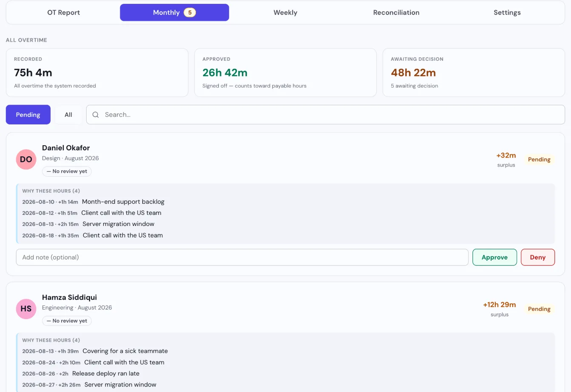Click Hamza Siddiqui's Pending status badge
This screenshot has height=392, width=571.
click(539, 309)
